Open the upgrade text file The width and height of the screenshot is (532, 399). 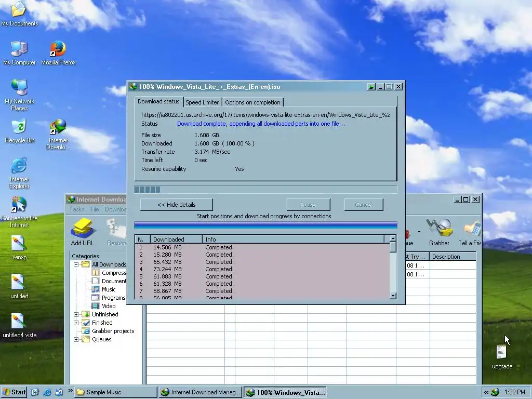(x=502, y=357)
